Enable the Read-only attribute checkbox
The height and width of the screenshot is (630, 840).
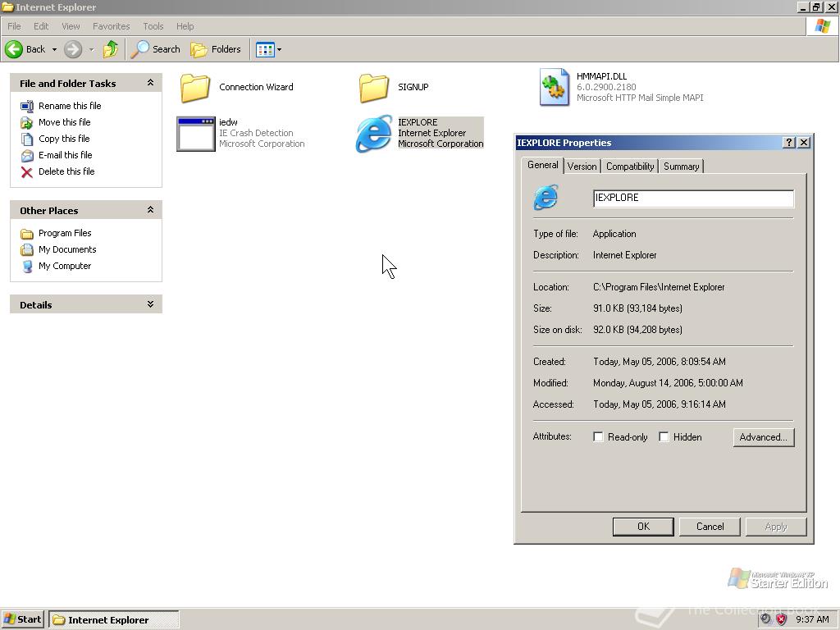click(598, 436)
